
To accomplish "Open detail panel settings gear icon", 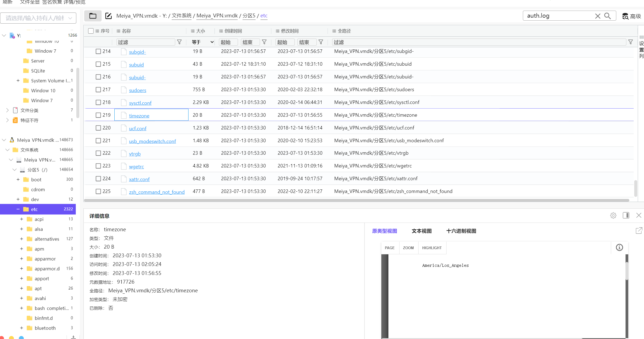I will (x=613, y=216).
